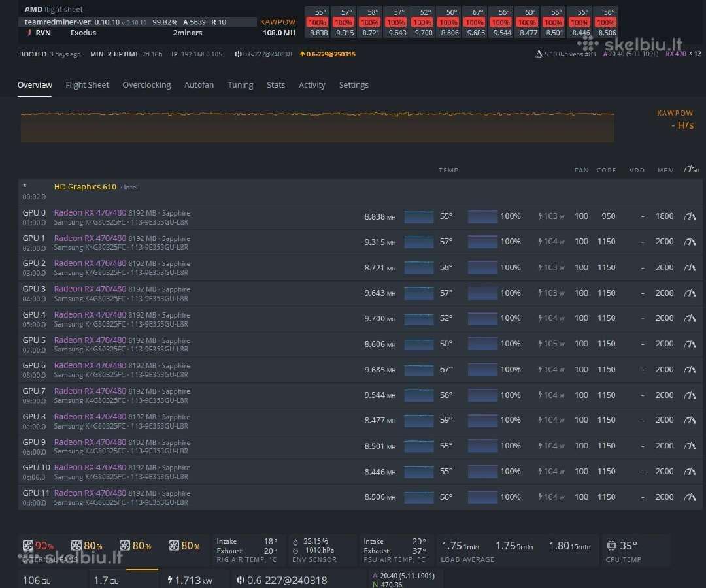Click the 106 Gb disk value
This screenshot has width=706, height=588.
[x=37, y=580]
